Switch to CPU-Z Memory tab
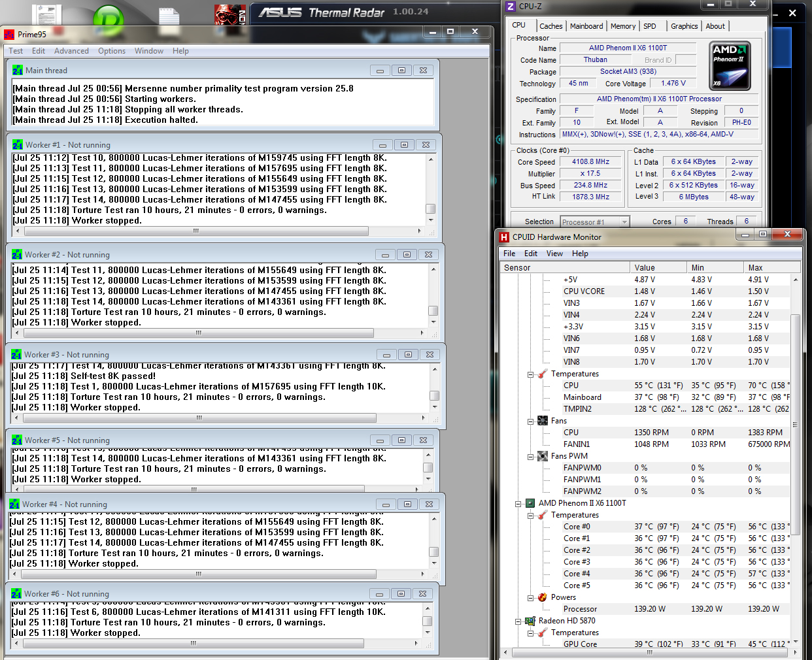This screenshot has height=660, width=812. [623, 26]
